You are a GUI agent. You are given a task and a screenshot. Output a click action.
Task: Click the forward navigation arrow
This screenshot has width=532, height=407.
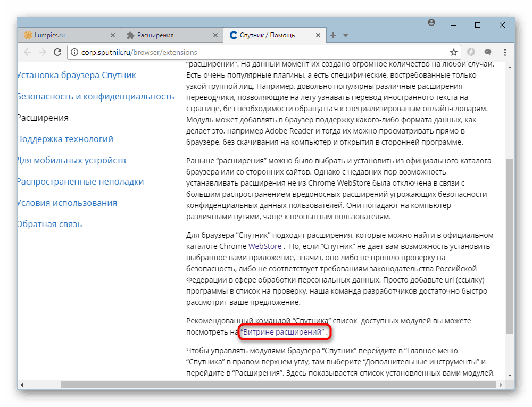click(43, 52)
